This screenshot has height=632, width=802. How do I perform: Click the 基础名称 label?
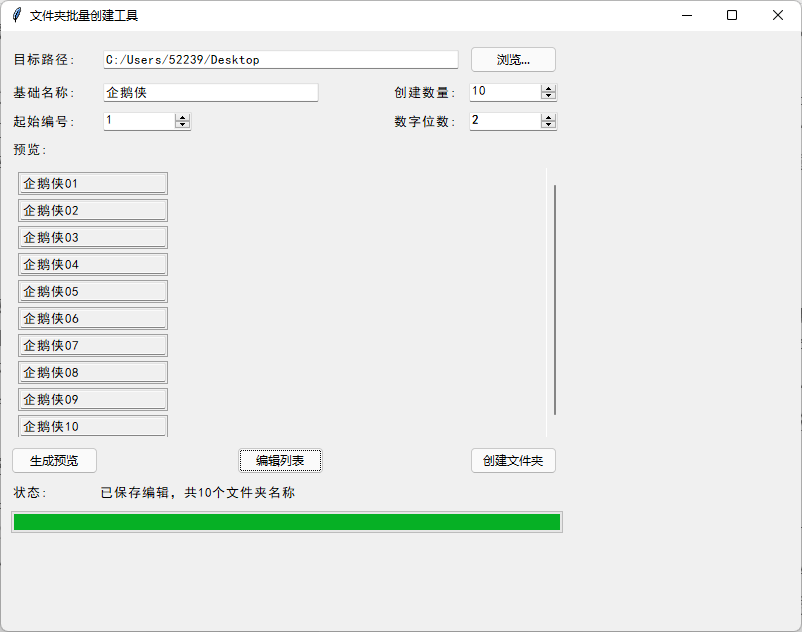coord(44,93)
